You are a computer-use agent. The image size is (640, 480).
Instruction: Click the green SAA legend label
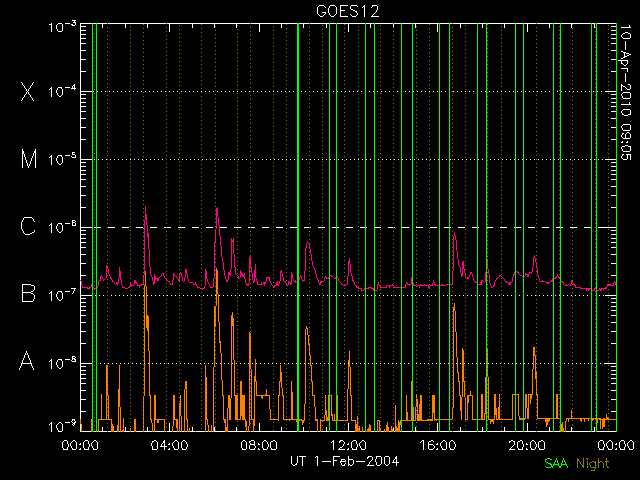[x=556, y=463]
